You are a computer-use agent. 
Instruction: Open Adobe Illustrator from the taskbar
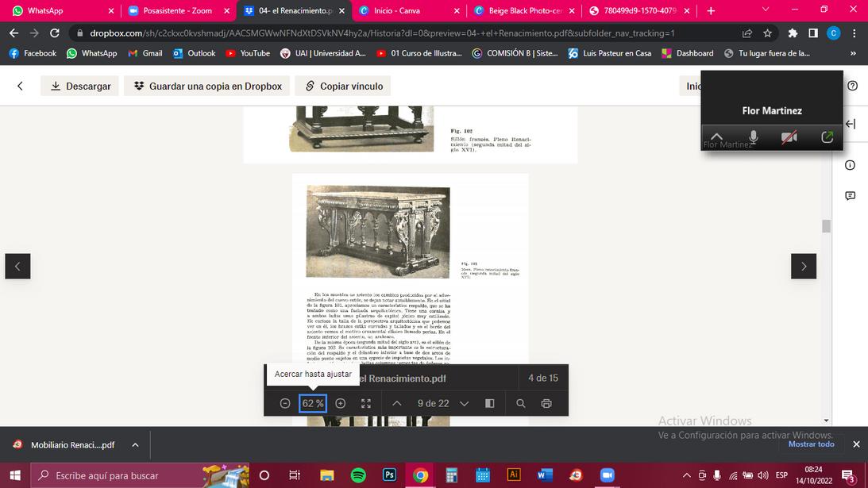(514, 475)
